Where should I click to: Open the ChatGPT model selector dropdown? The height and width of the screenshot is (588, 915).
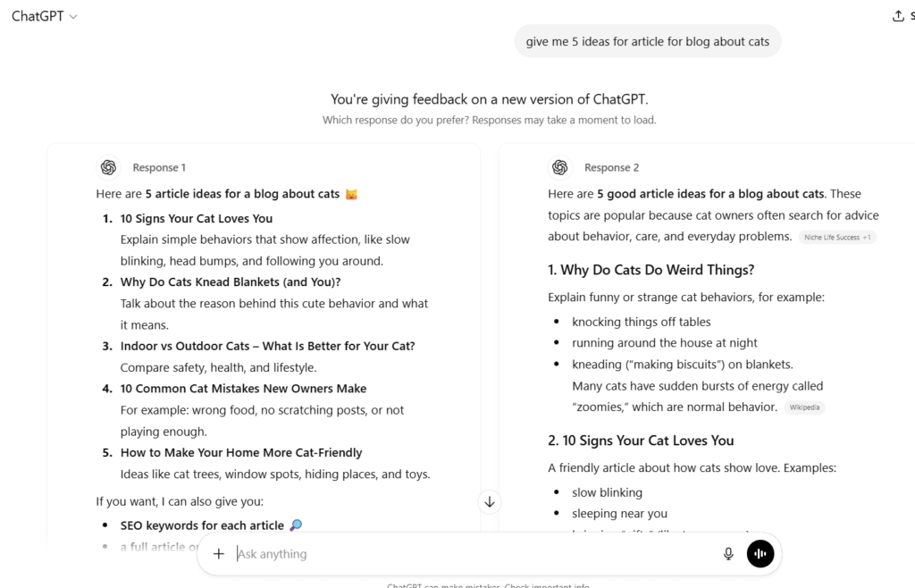45,16
